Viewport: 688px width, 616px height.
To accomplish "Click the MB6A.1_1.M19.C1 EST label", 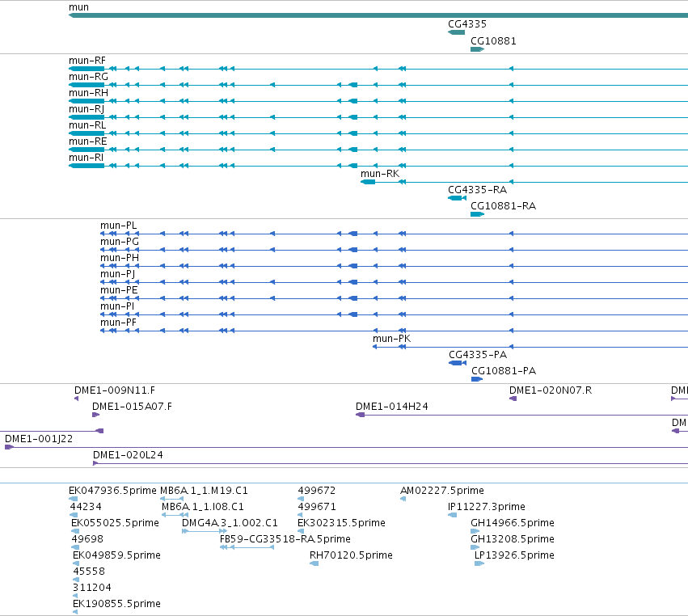I will point(204,491).
